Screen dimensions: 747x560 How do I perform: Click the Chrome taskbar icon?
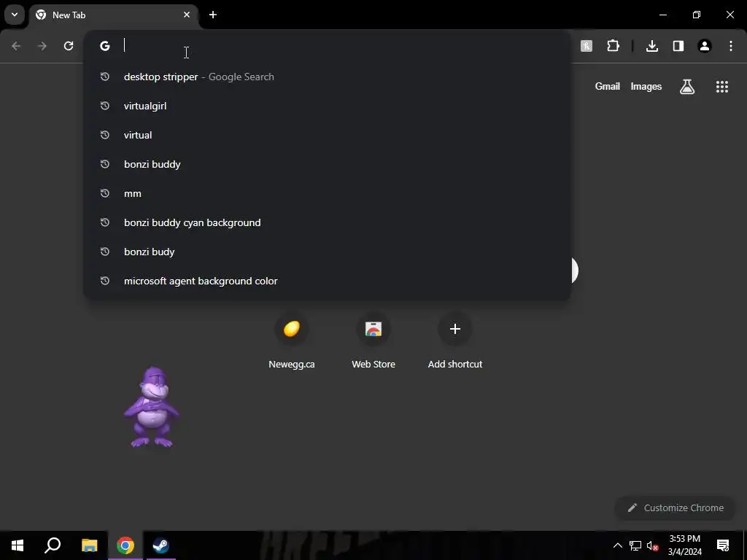[x=125, y=545]
